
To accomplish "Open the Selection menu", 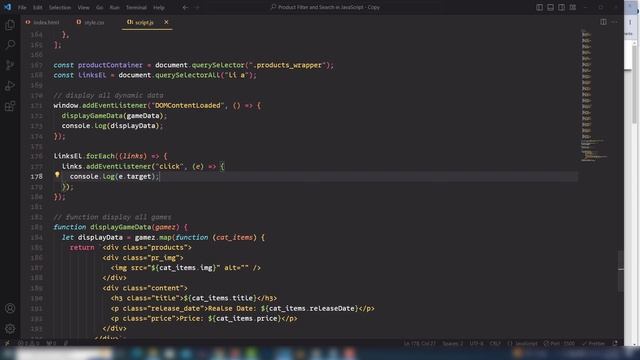I will (60, 7).
